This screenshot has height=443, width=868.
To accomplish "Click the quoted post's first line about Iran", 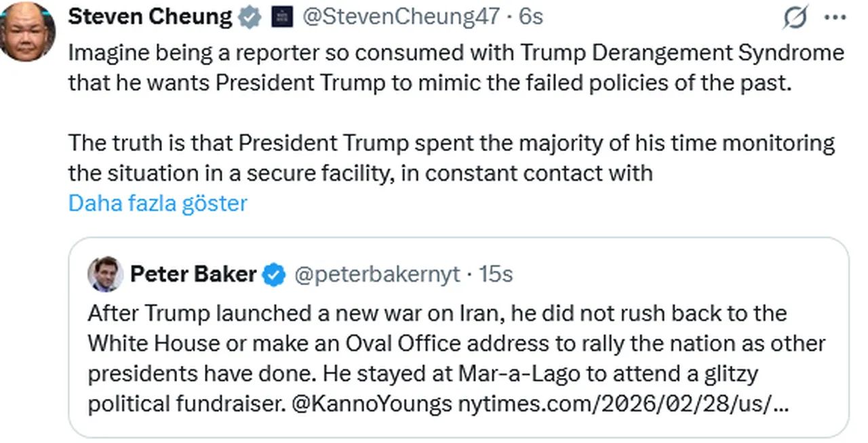I will click(437, 314).
